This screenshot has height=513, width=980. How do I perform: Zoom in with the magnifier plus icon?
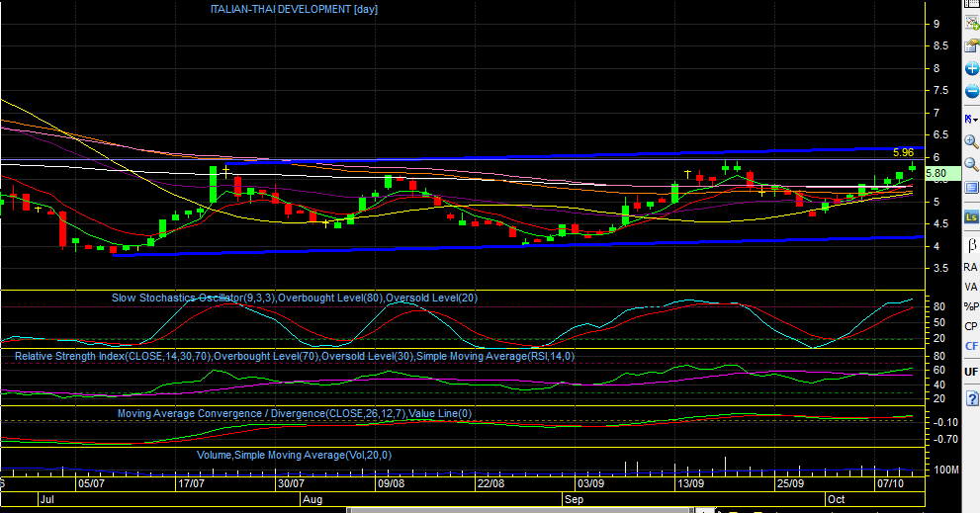tap(972, 141)
